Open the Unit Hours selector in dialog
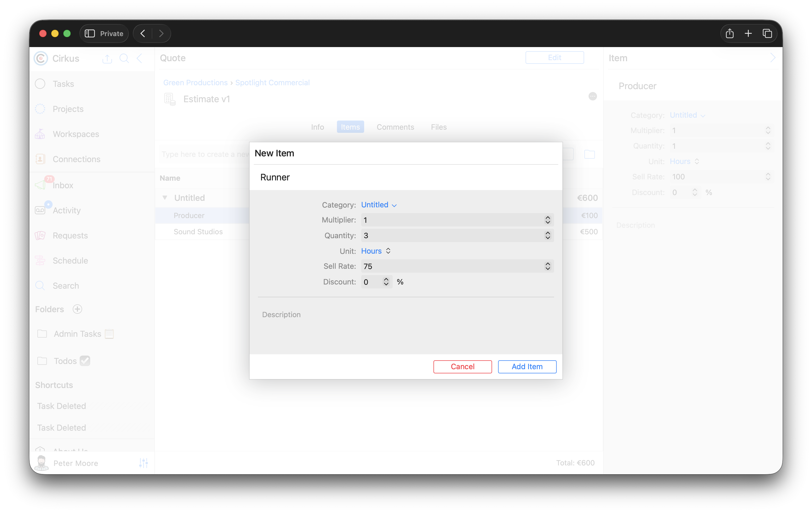Image resolution: width=812 pixels, height=513 pixels. tap(376, 251)
